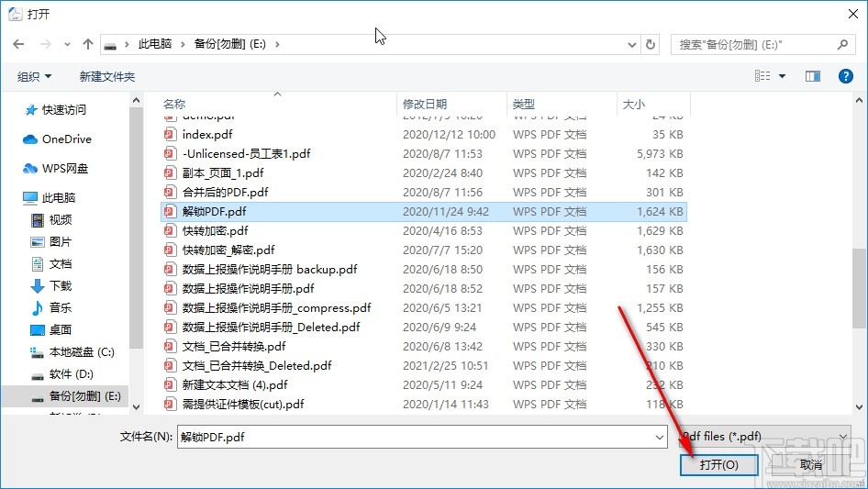Image resolution: width=868 pixels, height=489 pixels.
Task: Select file 需提供证件模板(cut).pdf
Action: coord(424,405)
